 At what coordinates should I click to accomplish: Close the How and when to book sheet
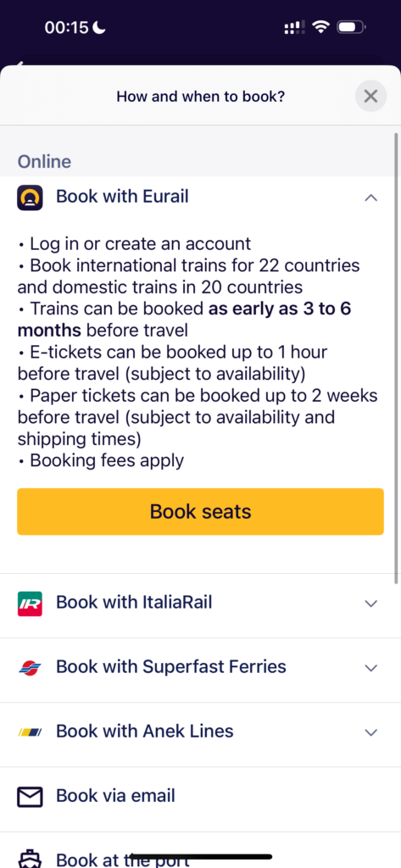(370, 97)
